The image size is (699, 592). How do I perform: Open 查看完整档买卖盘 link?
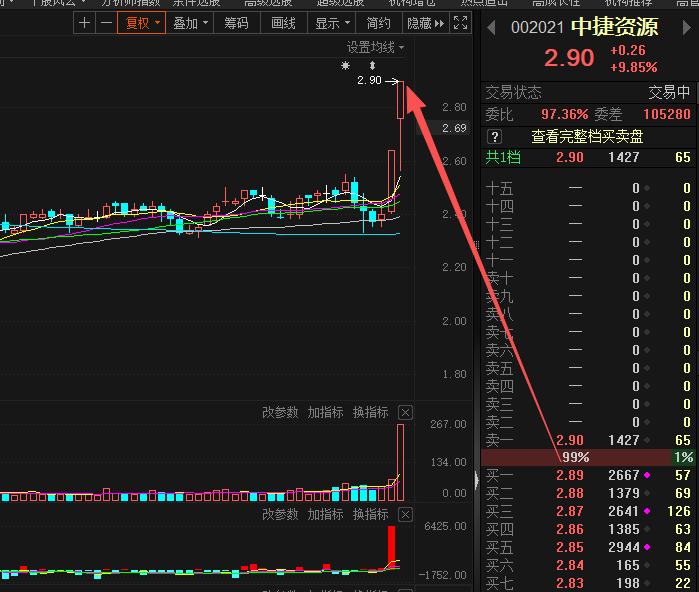[587, 136]
